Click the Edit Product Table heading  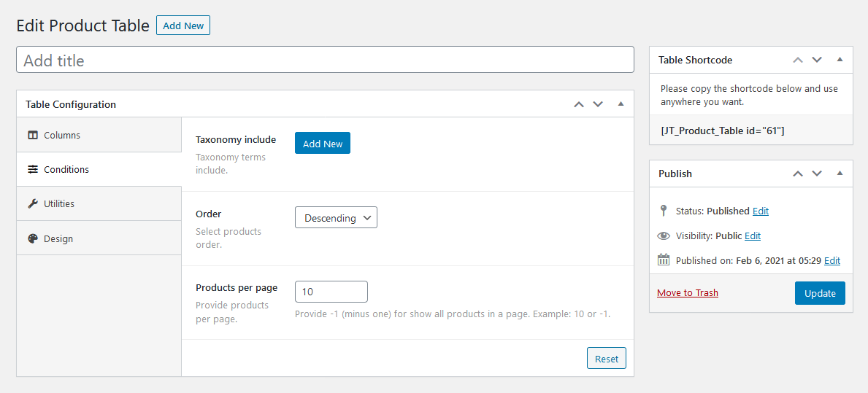[x=83, y=26]
